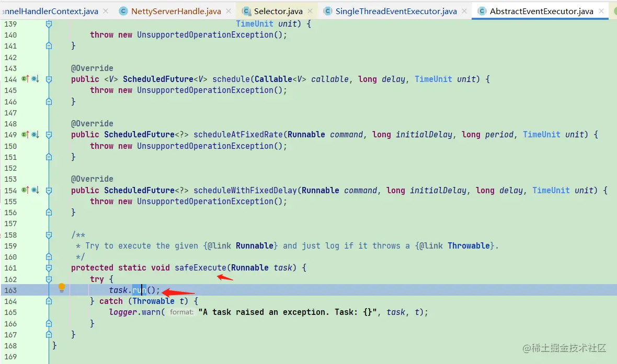Click the scheduleAtFixedRate method name
Image resolution: width=617 pixels, height=364 pixels.
tap(238, 134)
